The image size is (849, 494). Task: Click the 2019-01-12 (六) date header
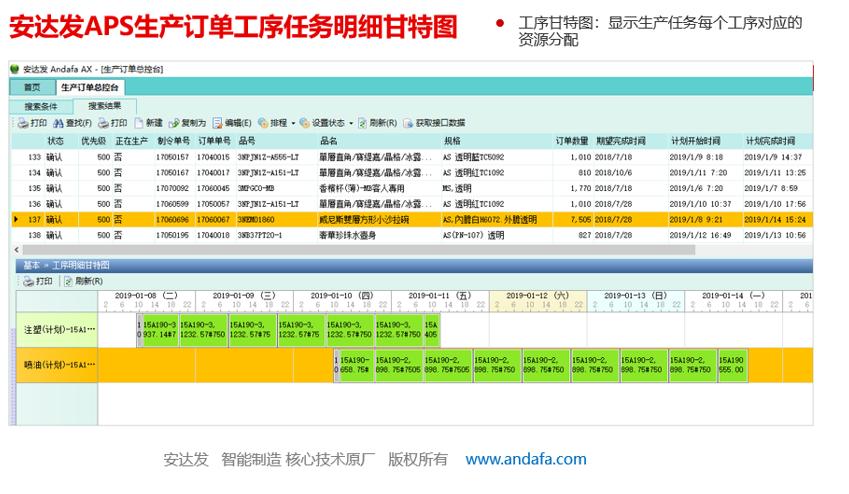click(538, 296)
